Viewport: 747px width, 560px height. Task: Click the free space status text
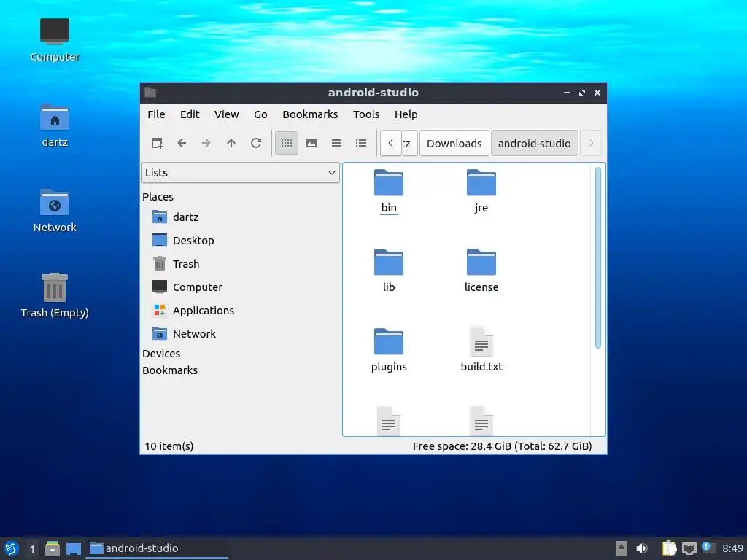[502, 446]
